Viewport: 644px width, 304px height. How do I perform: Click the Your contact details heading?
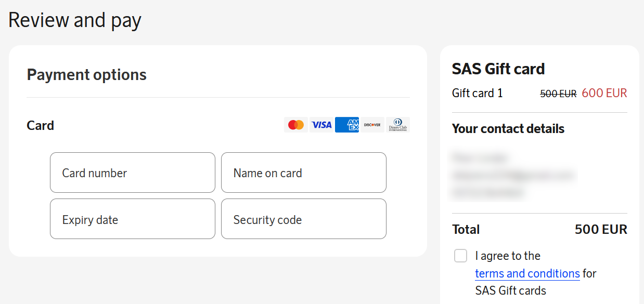click(x=508, y=129)
